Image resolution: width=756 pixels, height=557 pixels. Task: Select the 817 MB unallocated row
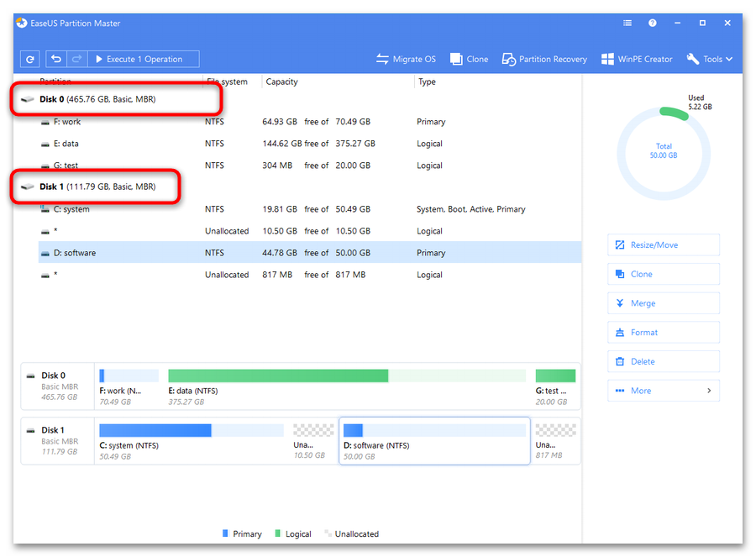tap(309, 275)
